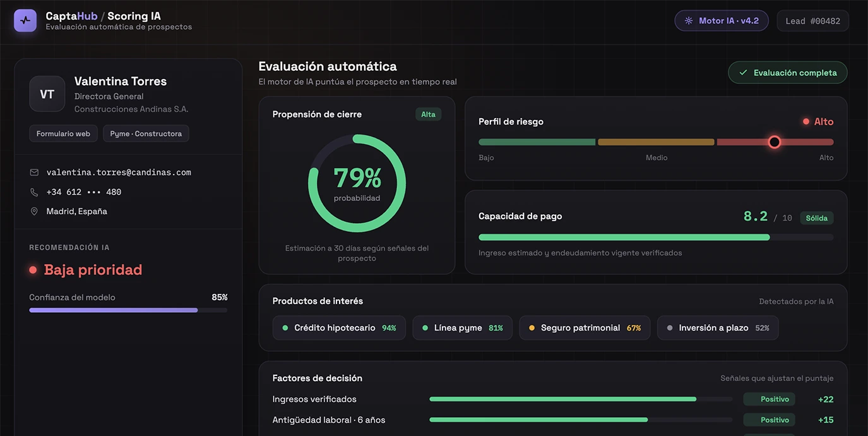Click the Motor IA sparkle icon
Screen dimensions: 868x436
click(689, 21)
